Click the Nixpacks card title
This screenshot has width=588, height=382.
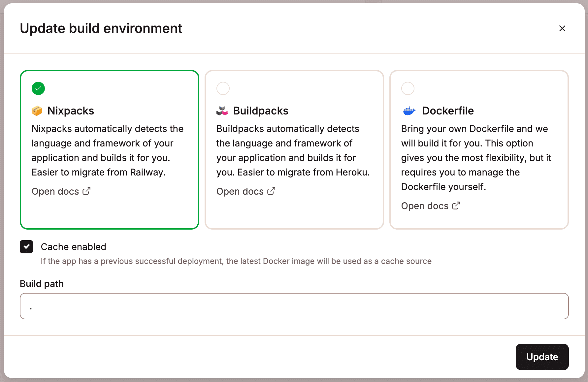click(71, 111)
